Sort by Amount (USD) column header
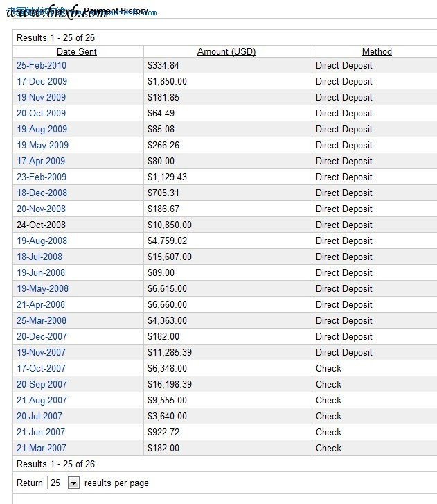Image resolution: width=437 pixels, height=504 pixels. (x=226, y=51)
